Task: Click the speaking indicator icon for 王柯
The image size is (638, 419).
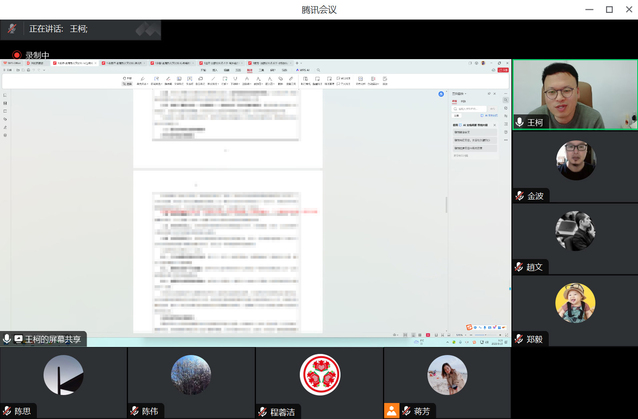Action: click(x=13, y=29)
